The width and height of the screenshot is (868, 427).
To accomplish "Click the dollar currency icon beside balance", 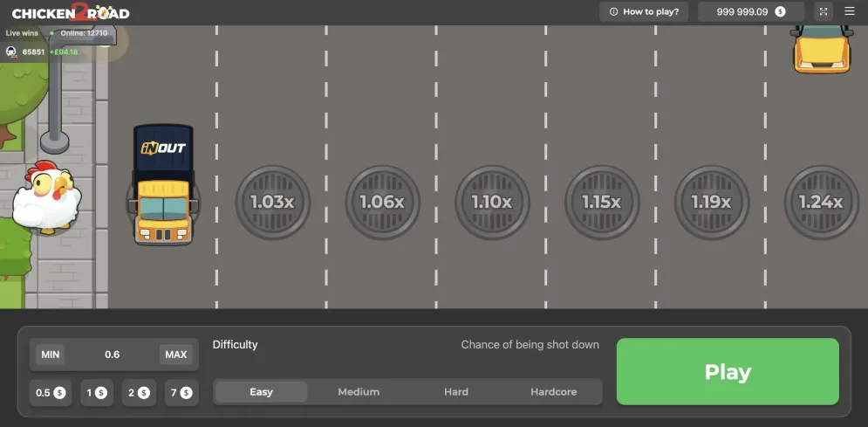I will coord(780,11).
